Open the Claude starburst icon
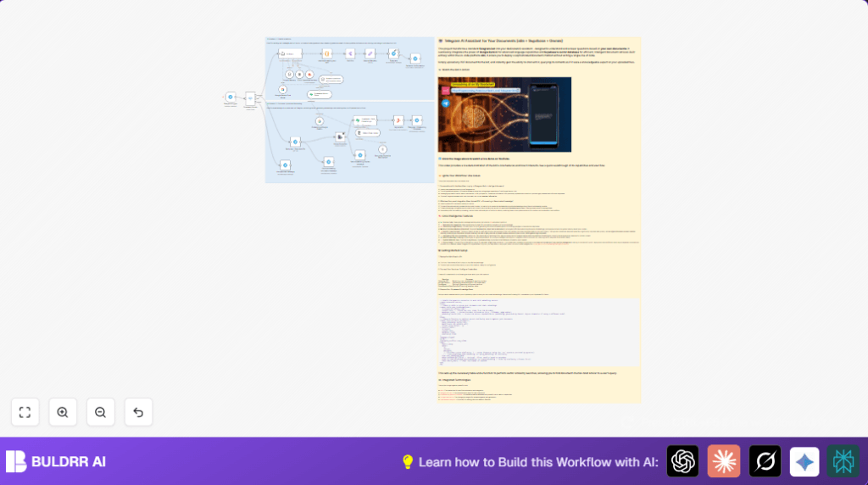 click(x=724, y=461)
